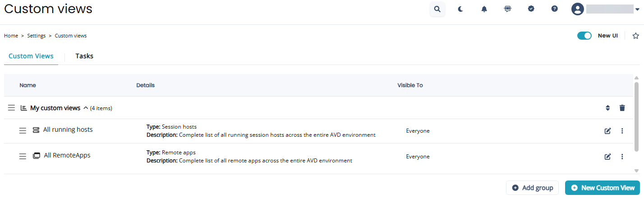
Task: Switch to the Tasks tab
Action: tap(84, 56)
